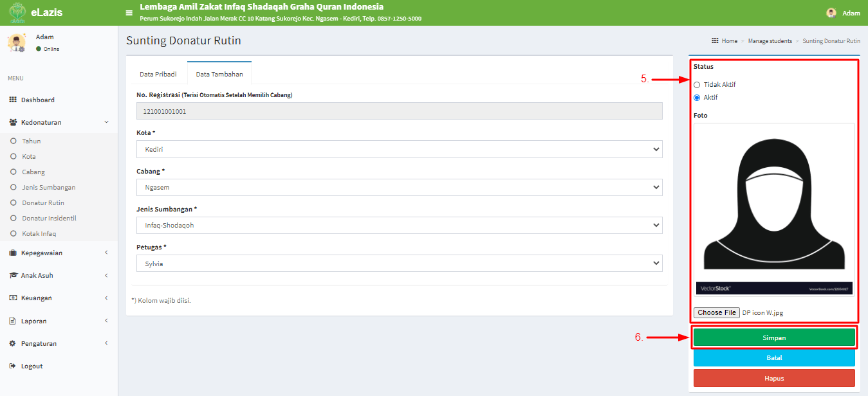Click the eLazis logo icon
Viewport: 868px width, 396px height.
[17, 13]
